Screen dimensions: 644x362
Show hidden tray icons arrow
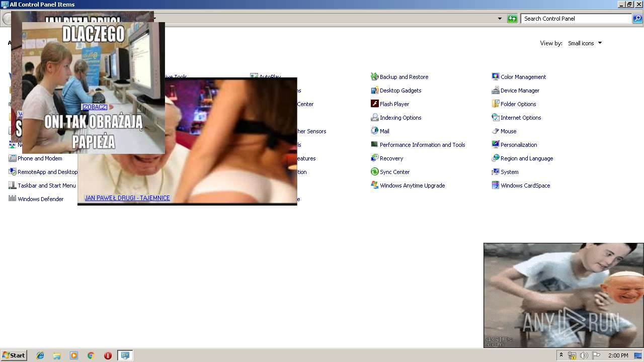561,355
